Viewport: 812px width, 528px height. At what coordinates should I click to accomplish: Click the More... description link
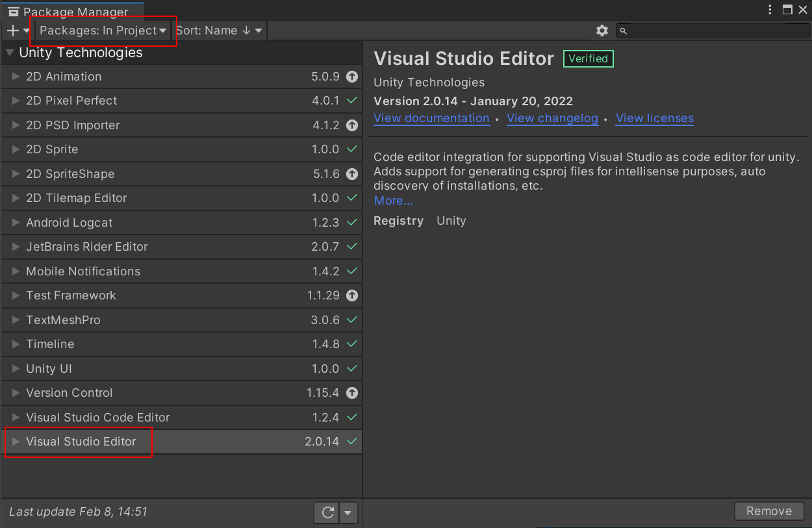(x=394, y=201)
